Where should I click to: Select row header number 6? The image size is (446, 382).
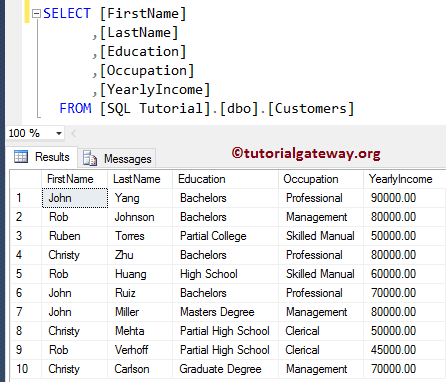(x=26, y=293)
